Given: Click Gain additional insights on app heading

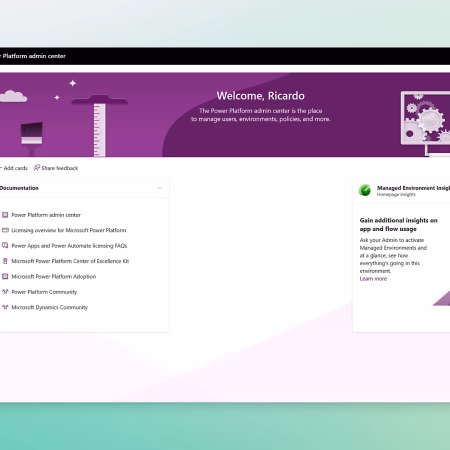Looking at the screenshot, I should [x=399, y=225].
